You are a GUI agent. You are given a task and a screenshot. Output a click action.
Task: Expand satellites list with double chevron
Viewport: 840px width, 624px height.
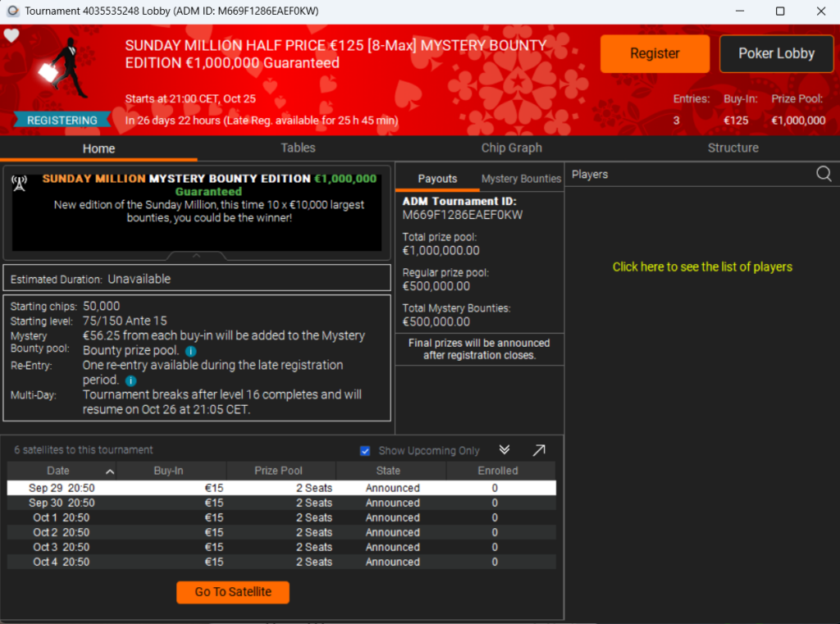504,450
